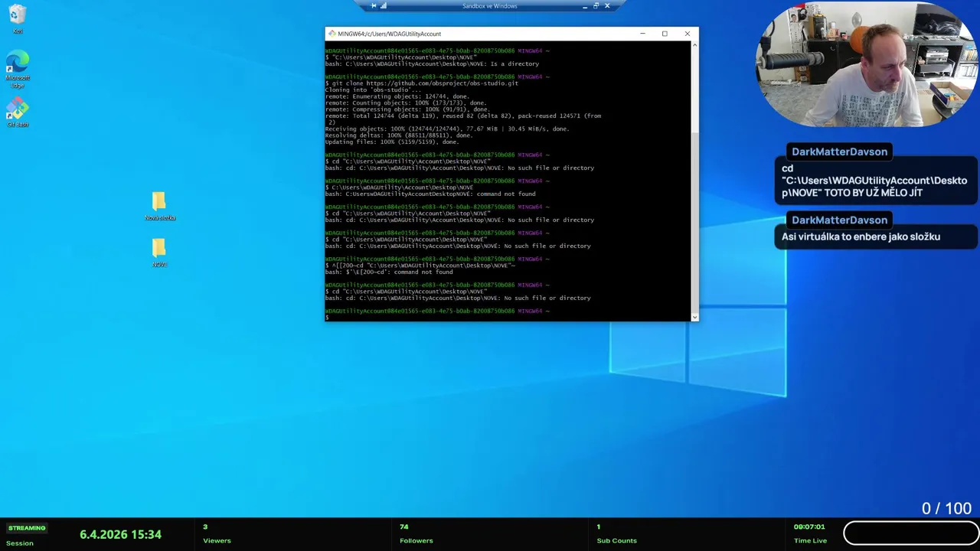
Task: Click the git clone command line
Action: click(x=422, y=83)
